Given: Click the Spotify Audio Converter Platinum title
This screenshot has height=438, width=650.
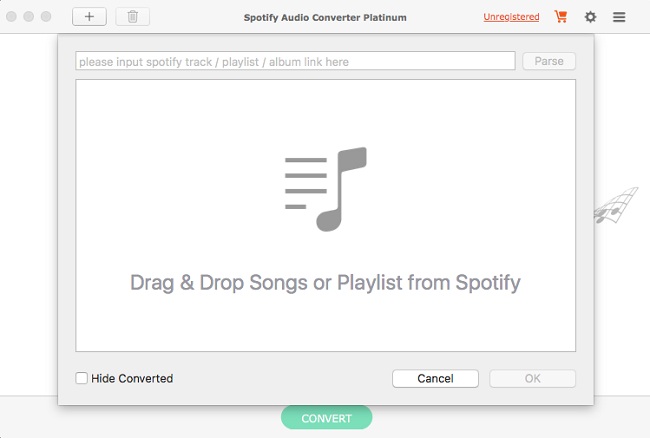Looking at the screenshot, I should tap(325, 17).
